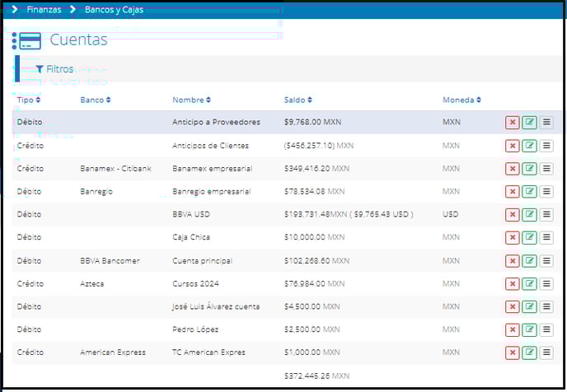
Task: Click the Caja Chica account name
Action: click(x=191, y=237)
